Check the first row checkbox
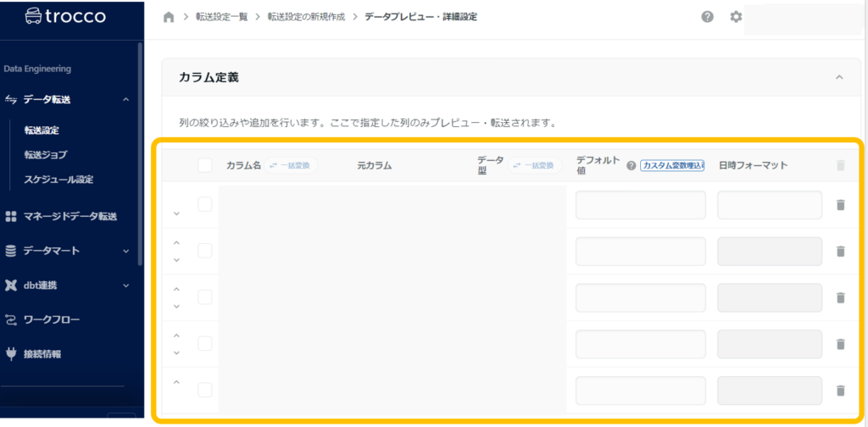The width and height of the screenshot is (868, 427). [x=205, y=204]
